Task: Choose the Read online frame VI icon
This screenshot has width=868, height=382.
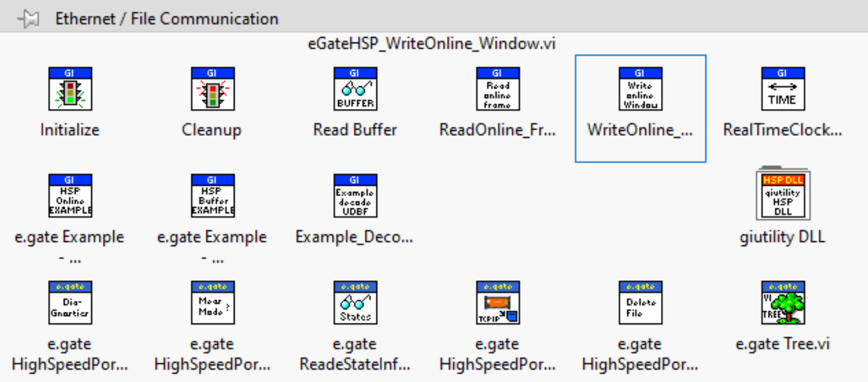Action: (498, 89)
